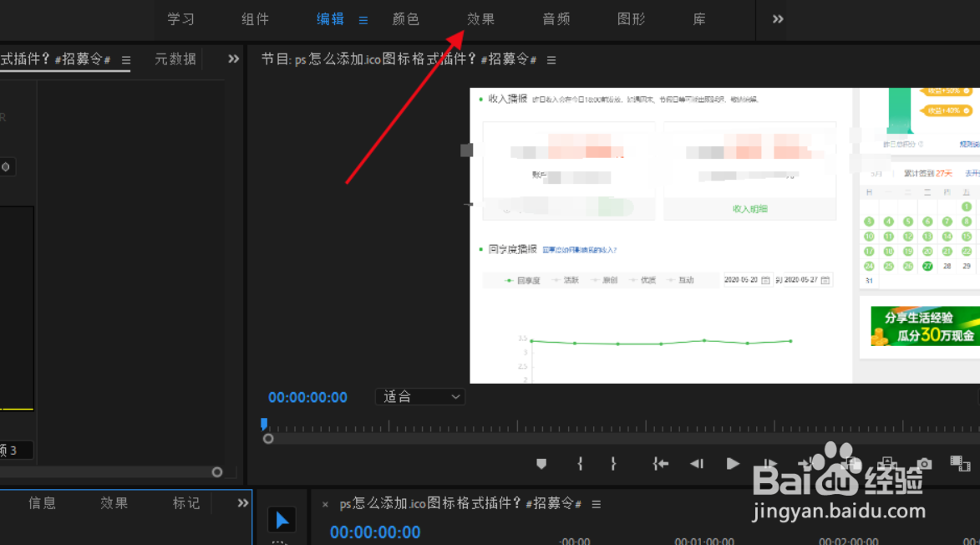Click the blue 00:00:00:00 timecode field
The image size is (980, 545).
point(307,396)
